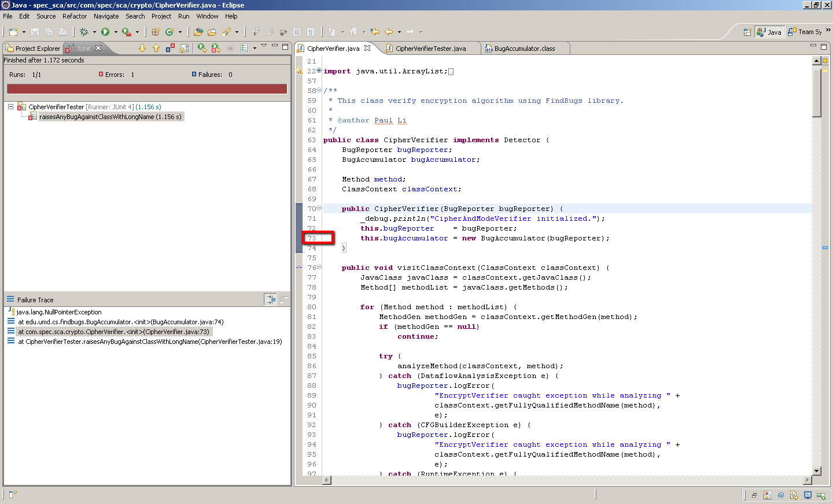Collapse the Javadoc comment fold at line 58
Image resolution: width=833 pixels, height=504 pixels.
(319, 90)
